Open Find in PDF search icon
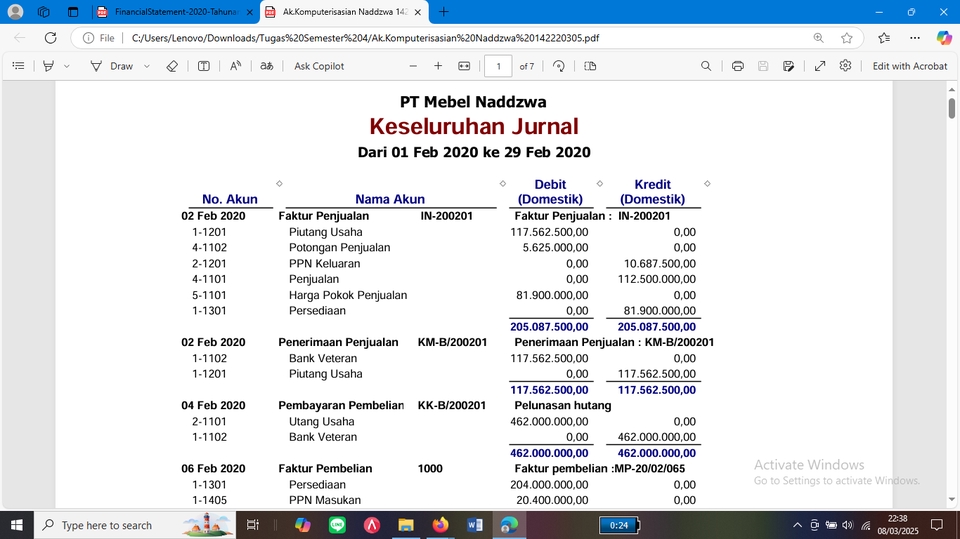 pyautogui.click(x=706, y=66)
